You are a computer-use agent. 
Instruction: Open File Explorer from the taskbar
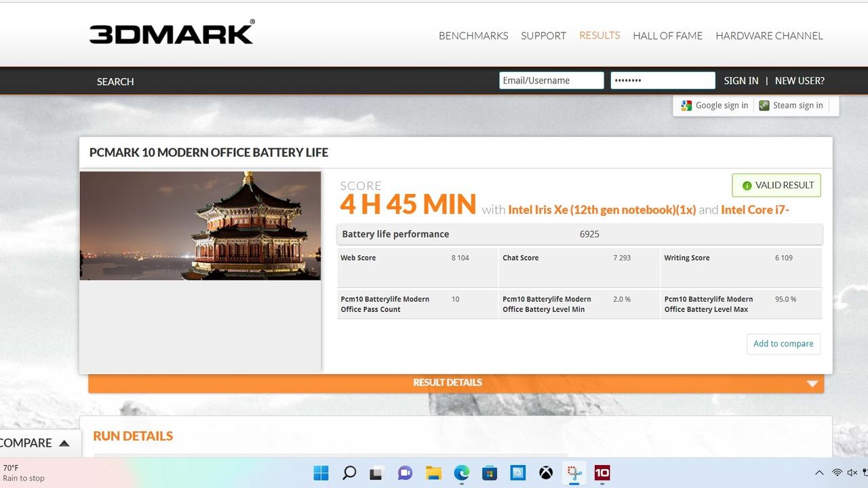[433, 472]
